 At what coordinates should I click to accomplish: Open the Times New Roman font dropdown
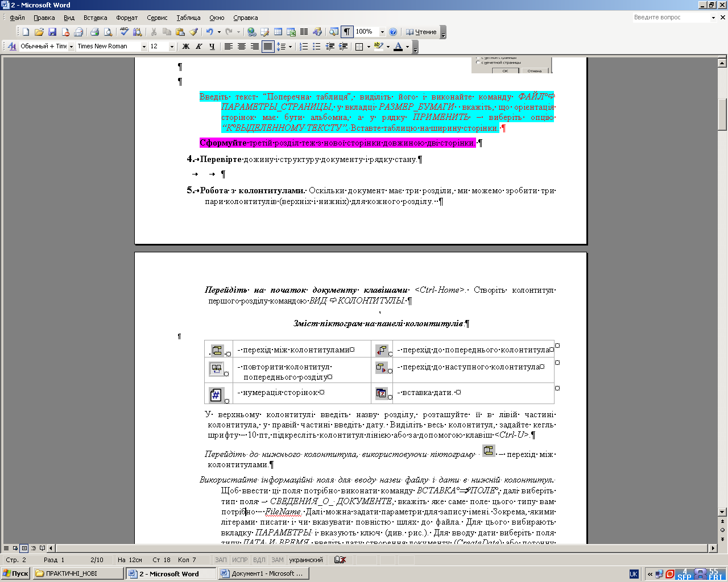(x=144, y=47)
